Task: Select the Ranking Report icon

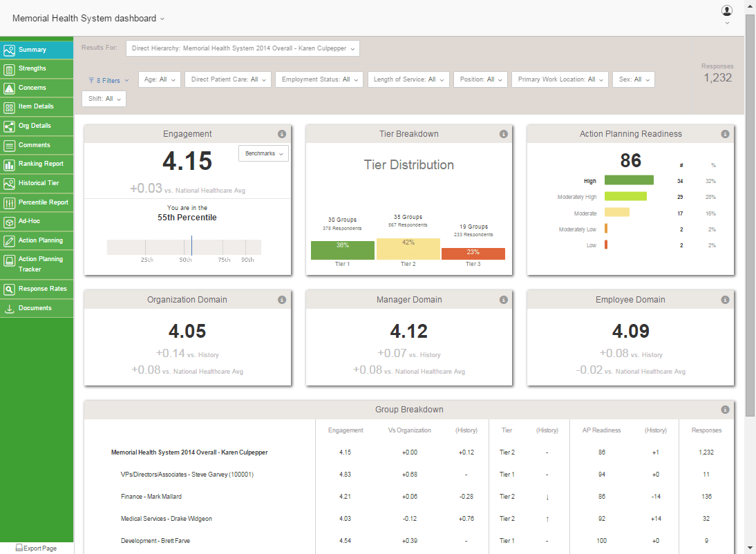Action: click(x=33, y=164)
